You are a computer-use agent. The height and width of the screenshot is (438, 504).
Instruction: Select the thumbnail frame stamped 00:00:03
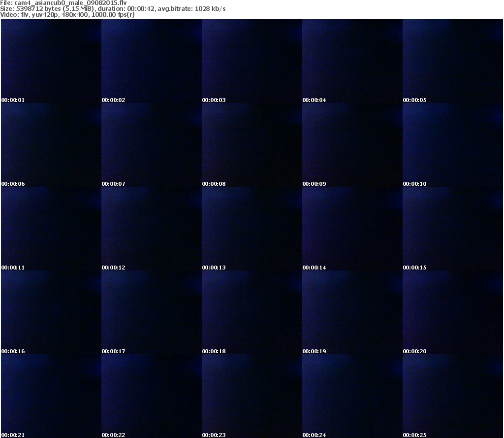tap(252, 61)
